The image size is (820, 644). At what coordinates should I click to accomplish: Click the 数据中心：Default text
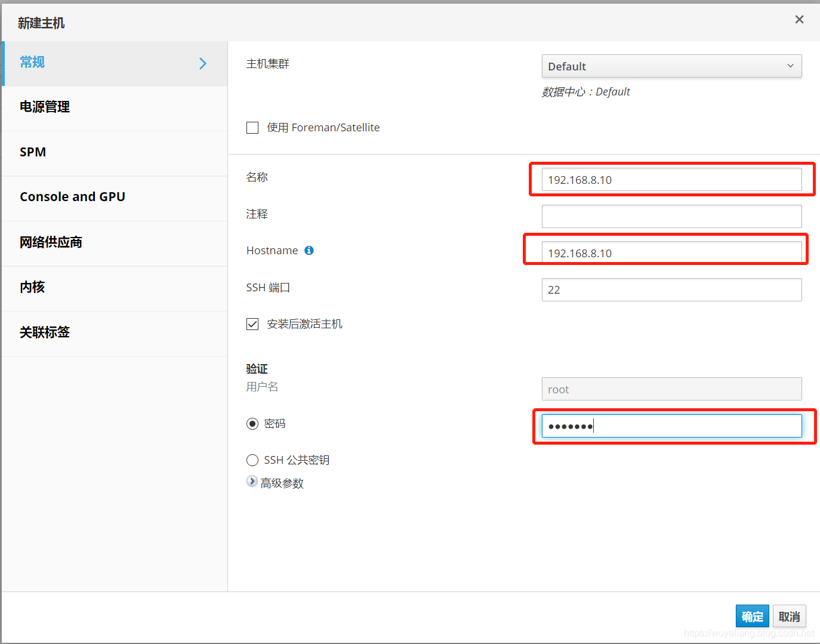click(585, 92)
